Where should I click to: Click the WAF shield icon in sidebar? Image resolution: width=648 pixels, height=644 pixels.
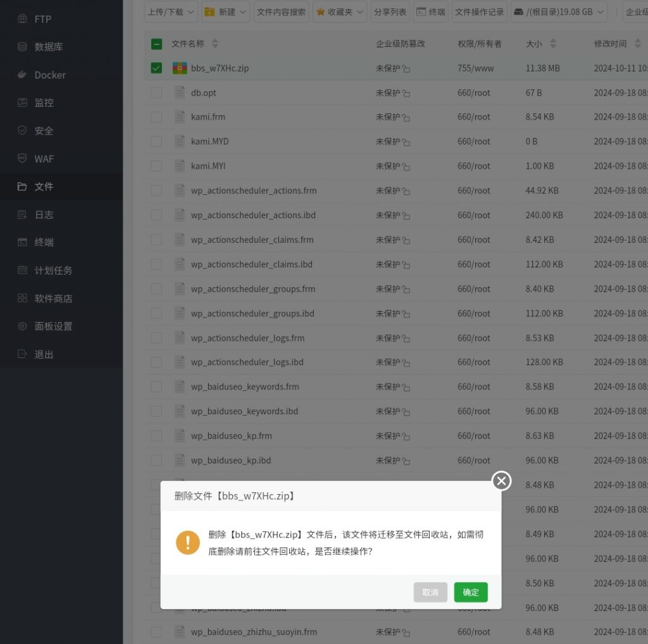22,159
